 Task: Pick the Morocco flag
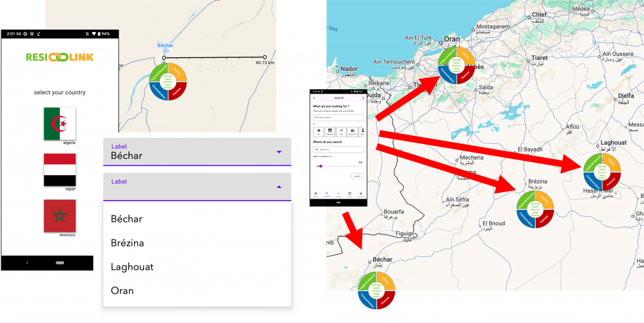60,216
